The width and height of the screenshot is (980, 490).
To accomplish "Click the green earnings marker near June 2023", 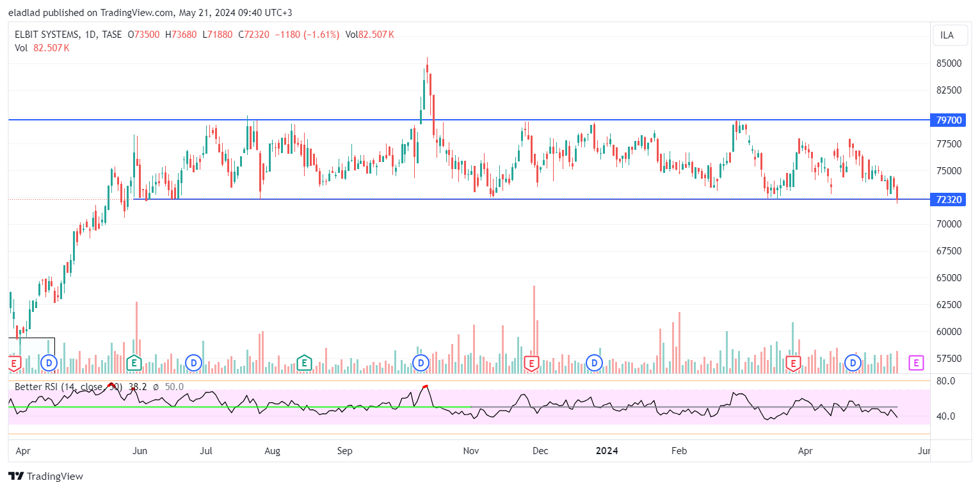I will click(x=134, y=363).
